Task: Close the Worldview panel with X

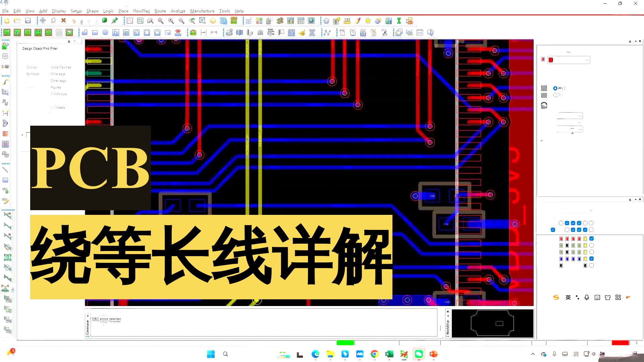Action: click(x=448, y=312)
